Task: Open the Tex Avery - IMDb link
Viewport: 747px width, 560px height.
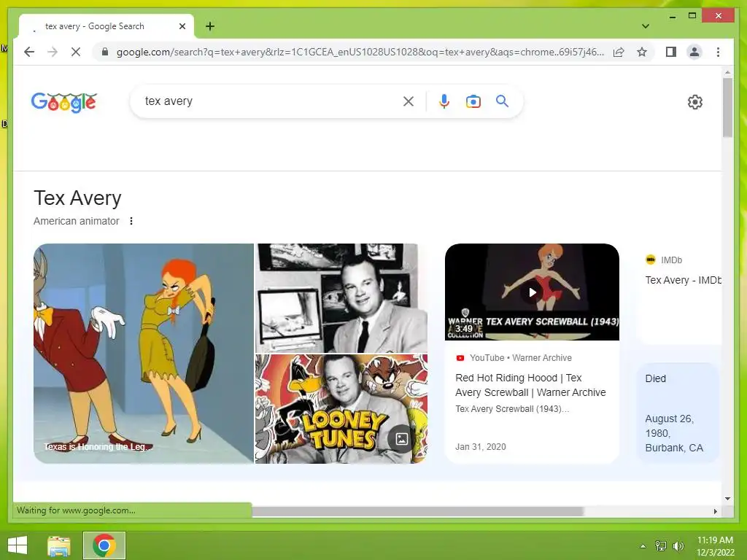Action: pyautogui.click(x=683, y=280)
